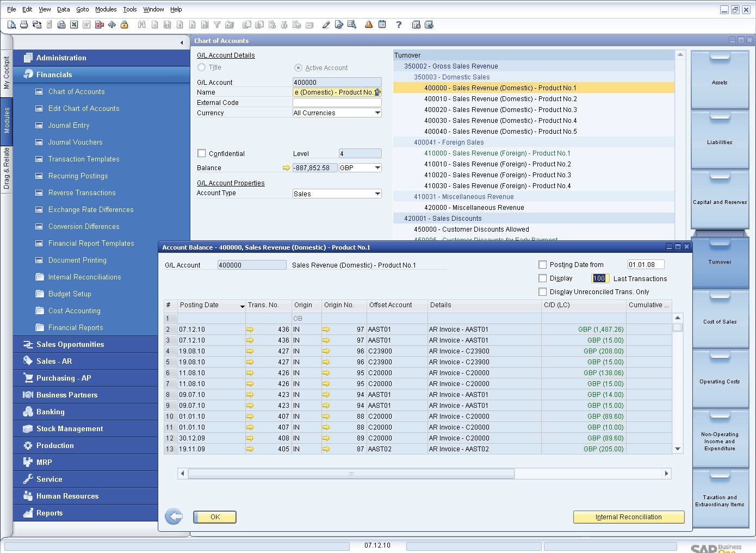
Task: Click the Messages/Alerts warning triangle icon
Action: 369,24
